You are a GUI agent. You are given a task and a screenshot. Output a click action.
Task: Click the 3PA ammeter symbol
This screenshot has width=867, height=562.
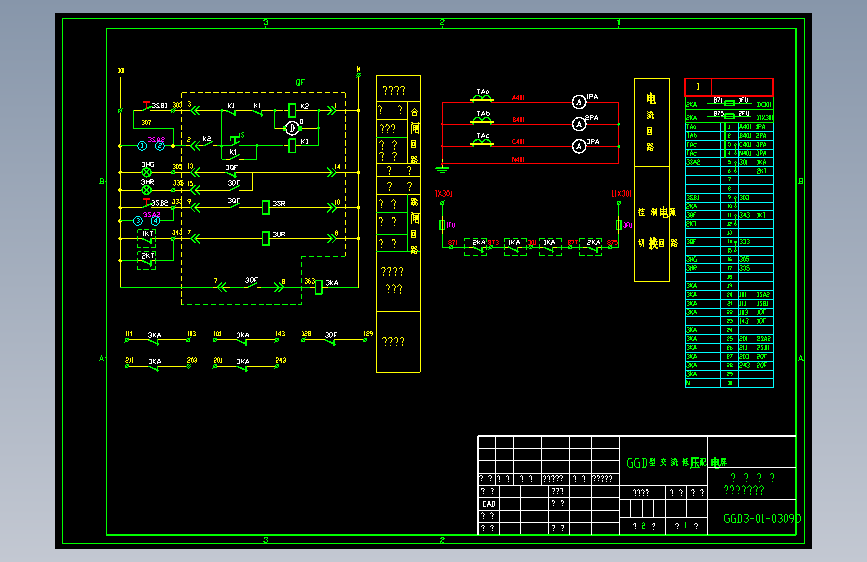(578, 146)
